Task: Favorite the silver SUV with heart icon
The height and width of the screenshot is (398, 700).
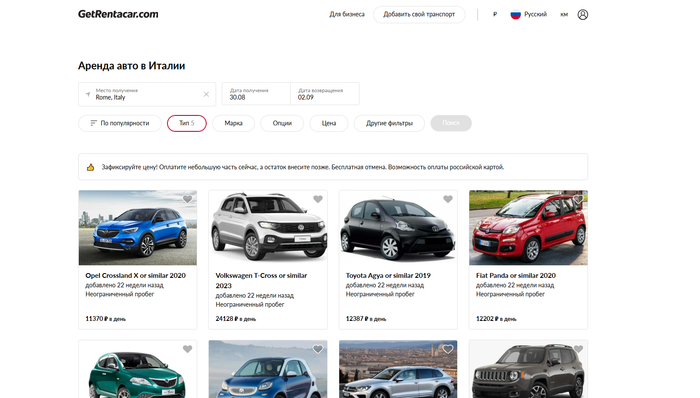Action: click(448, 349)
